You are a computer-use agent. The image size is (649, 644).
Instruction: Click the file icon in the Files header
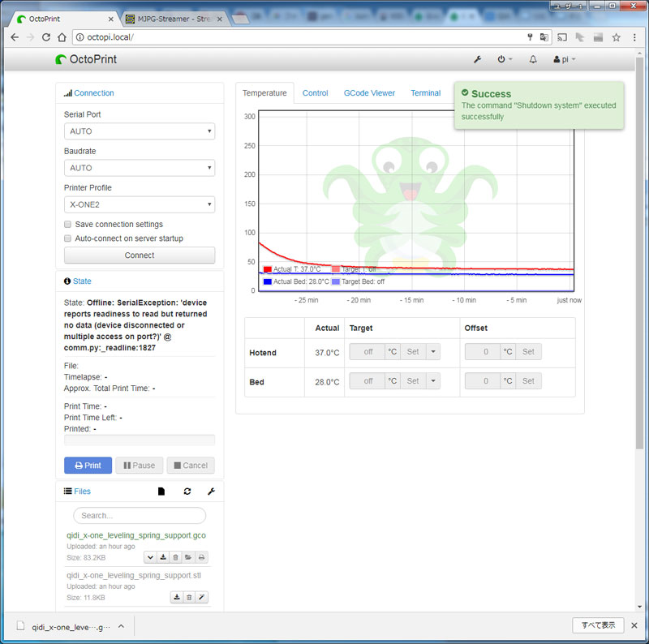click(161, 492)
